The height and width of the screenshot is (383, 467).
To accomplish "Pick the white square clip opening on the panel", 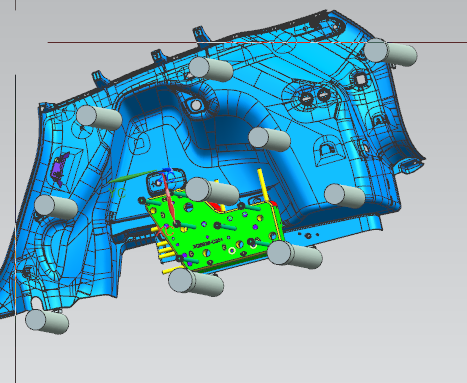I will pos(360,79).
